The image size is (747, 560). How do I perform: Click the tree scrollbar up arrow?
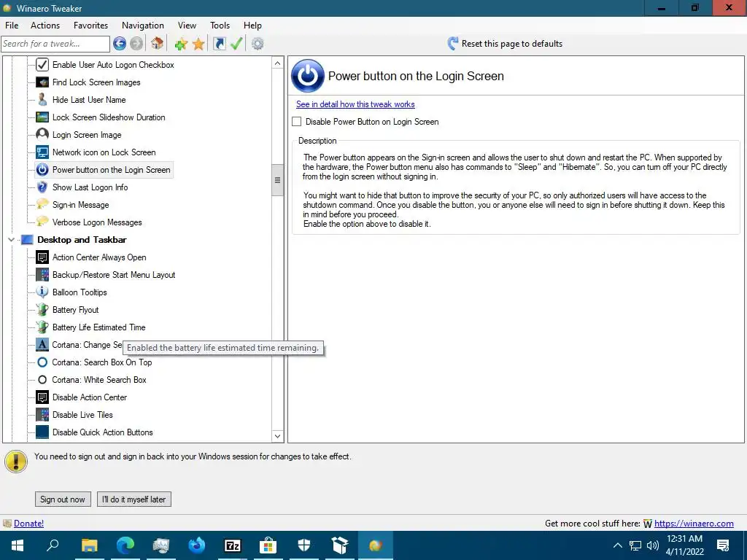278,63
